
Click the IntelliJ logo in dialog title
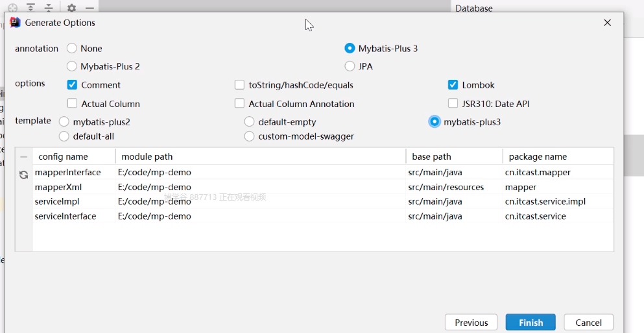pyautogui.click(x=15, y=23)
